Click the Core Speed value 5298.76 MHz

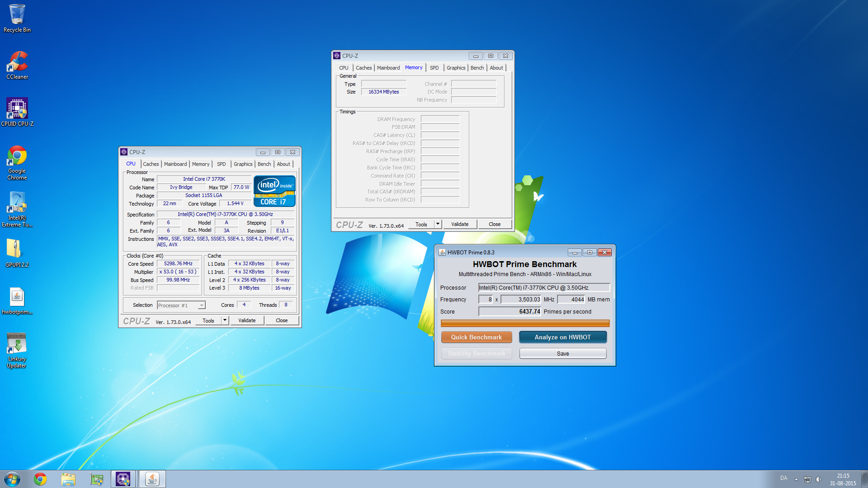178,263
